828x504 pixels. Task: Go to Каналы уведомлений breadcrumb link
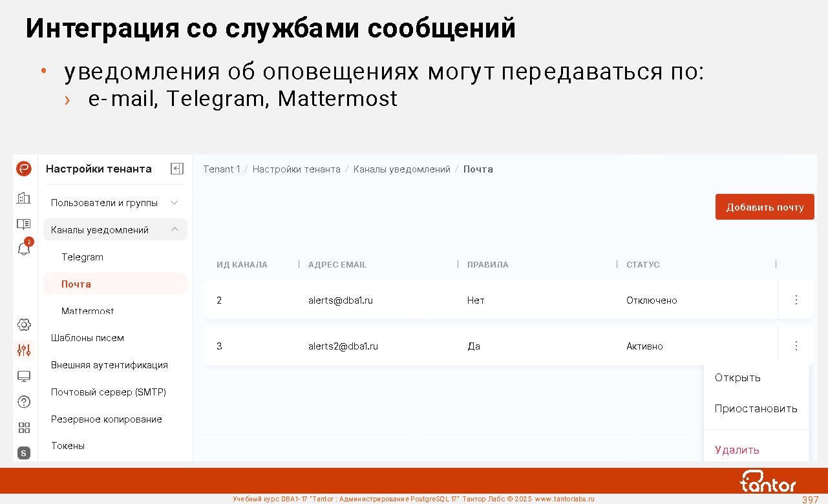click(x=401, y=169)
